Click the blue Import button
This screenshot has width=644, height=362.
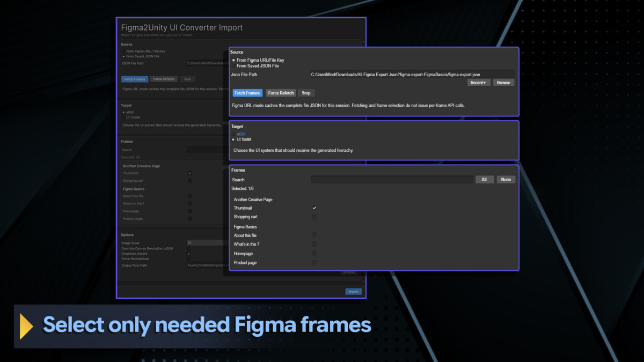pyautogui.click(x=353, y=292)
